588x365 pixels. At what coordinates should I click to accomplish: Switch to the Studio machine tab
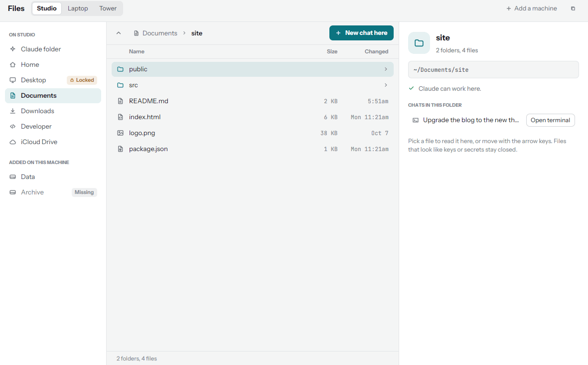(x=46, y=8)
